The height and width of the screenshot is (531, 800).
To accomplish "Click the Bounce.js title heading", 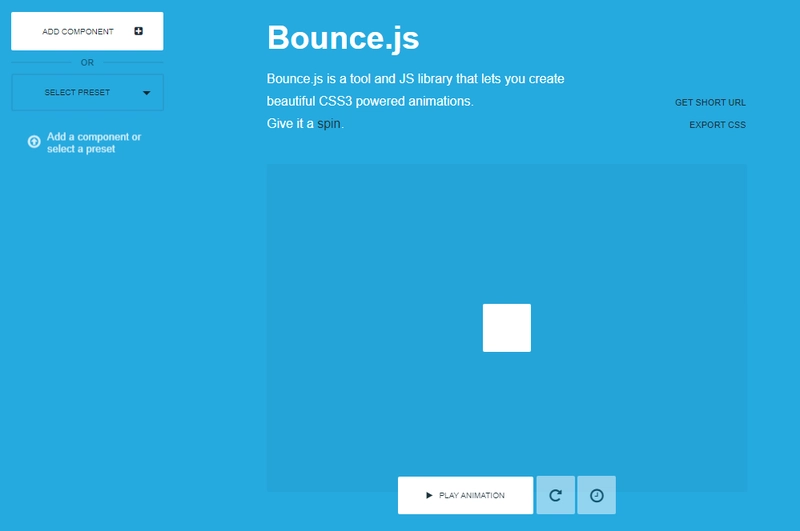I will pyautogui.click(x=343, y=39).
